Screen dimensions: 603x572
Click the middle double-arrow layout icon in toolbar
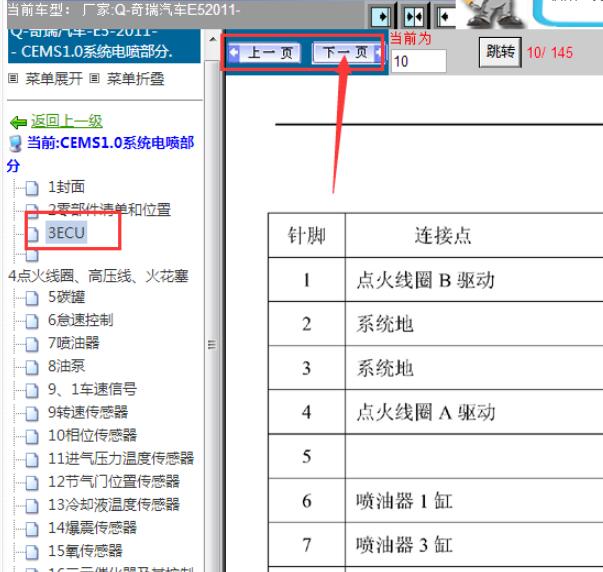pos(414,17)
